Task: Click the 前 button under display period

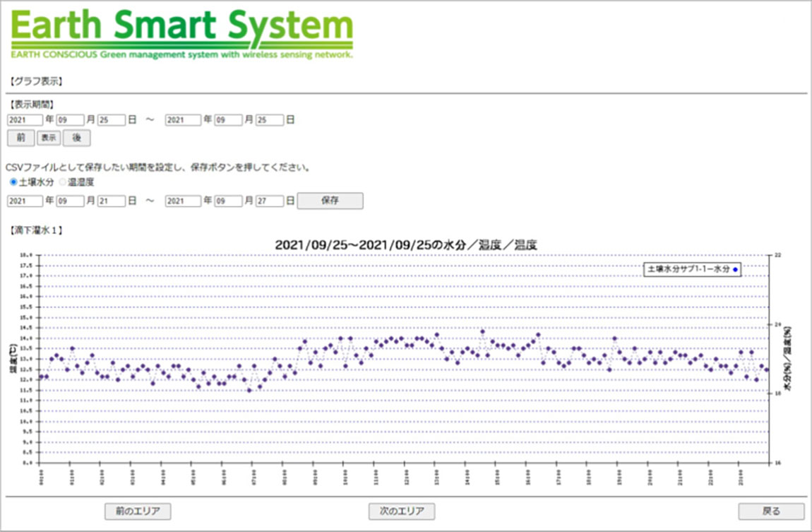Action: tap(20, 138)
